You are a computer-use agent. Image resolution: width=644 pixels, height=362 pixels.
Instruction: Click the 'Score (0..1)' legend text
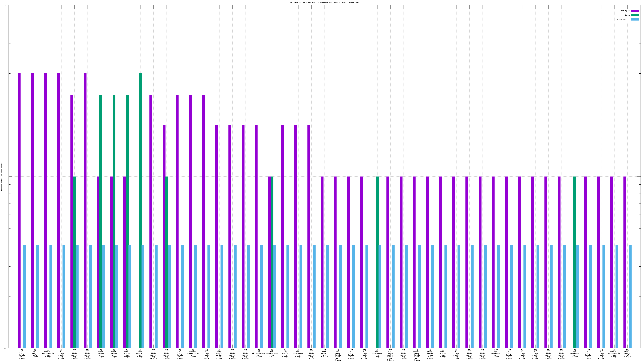(623, 19)
